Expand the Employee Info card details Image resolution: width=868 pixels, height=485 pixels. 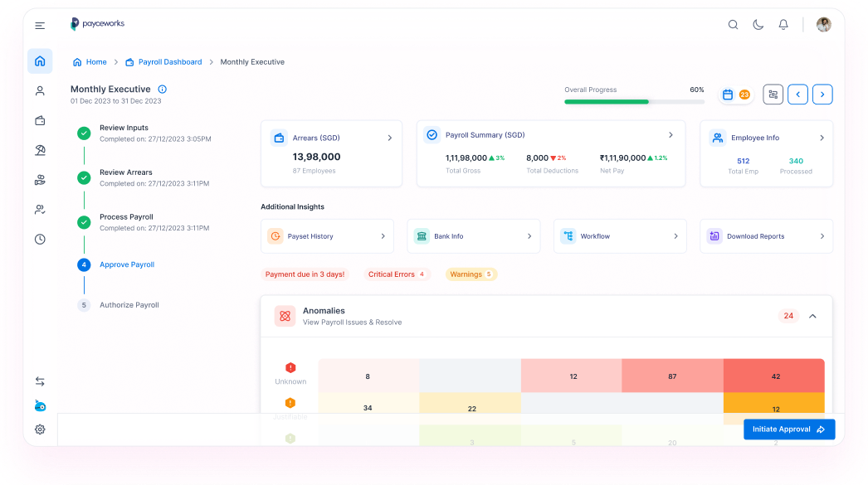tap(822, 138)
